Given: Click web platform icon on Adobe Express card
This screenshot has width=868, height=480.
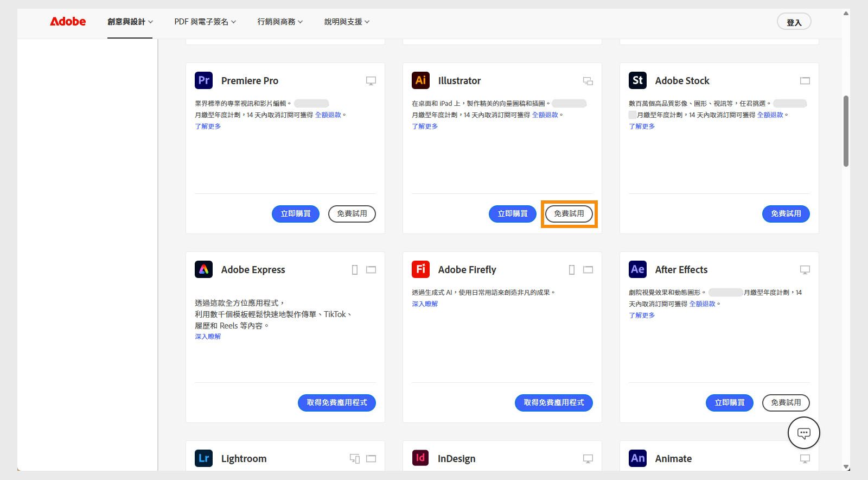Looking at the screenshot, I should (371, 270).
